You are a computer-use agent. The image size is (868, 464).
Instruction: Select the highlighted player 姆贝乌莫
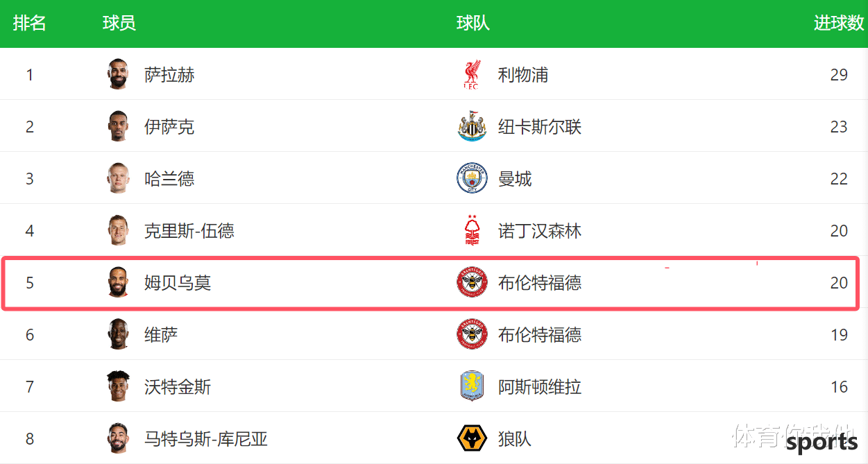point(178,283)
